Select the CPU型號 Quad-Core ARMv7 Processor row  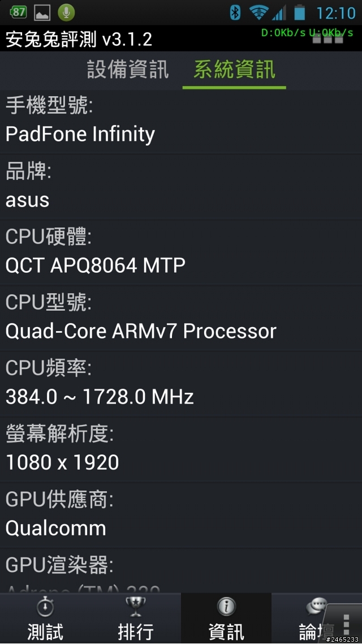click(181, 317)
